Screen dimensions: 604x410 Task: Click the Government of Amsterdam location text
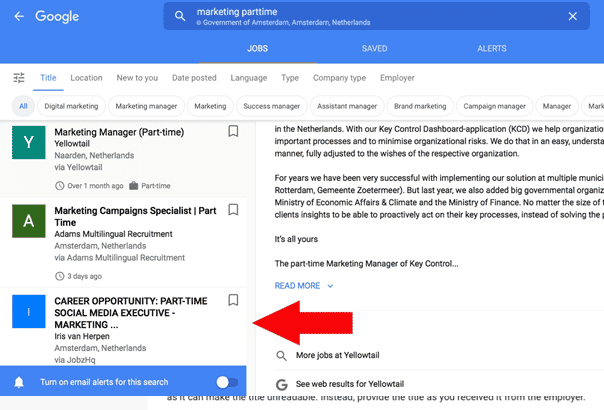[287, 23]
